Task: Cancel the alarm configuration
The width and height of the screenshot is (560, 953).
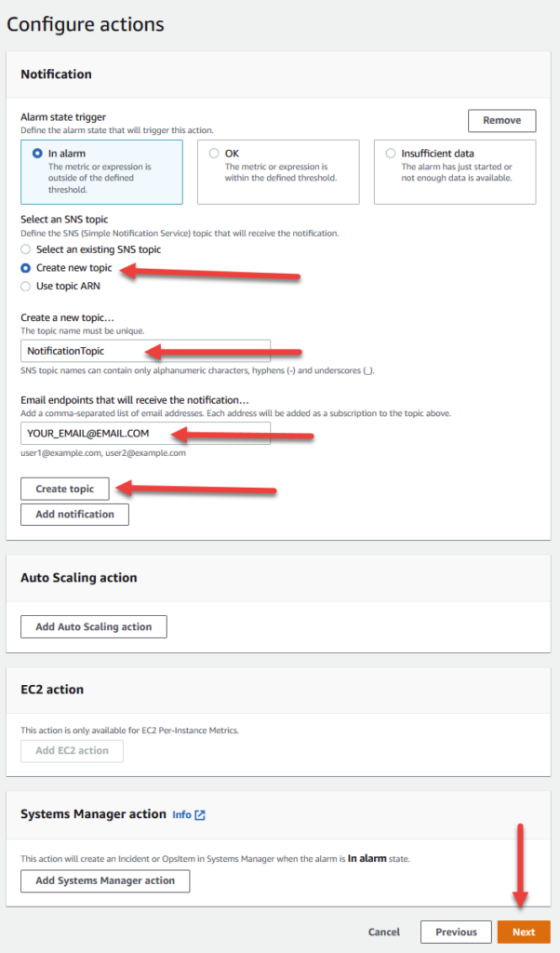Action: [x=384, y=932]
